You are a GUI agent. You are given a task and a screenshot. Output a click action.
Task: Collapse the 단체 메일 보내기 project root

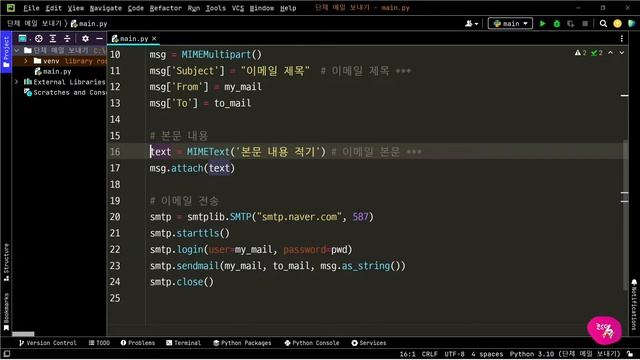pos(17,50)
